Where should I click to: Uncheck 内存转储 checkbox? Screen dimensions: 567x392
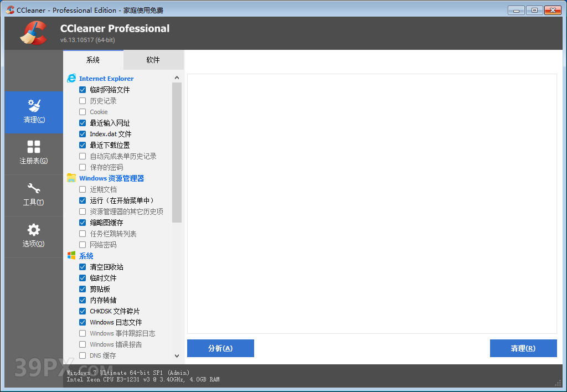coord(83,300)
